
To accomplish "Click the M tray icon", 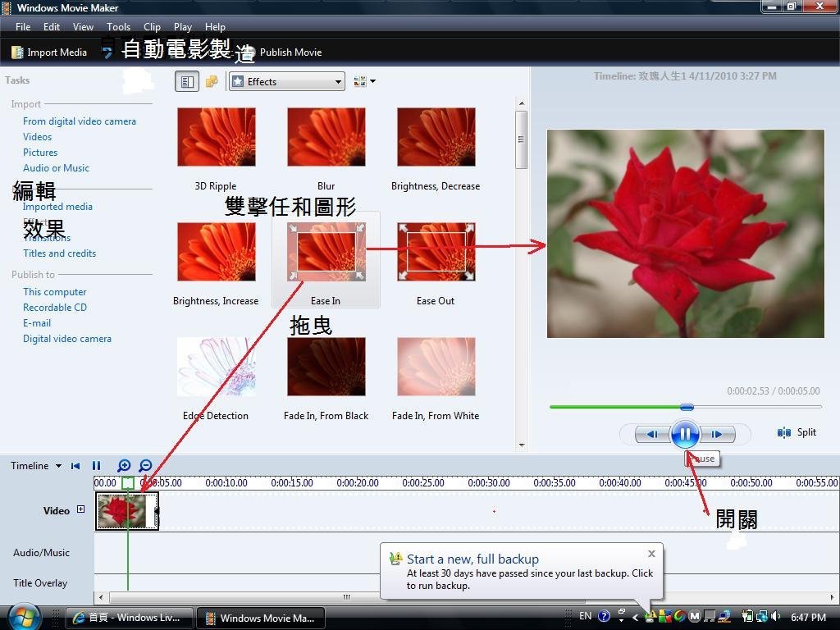I will tap(694, 616).
